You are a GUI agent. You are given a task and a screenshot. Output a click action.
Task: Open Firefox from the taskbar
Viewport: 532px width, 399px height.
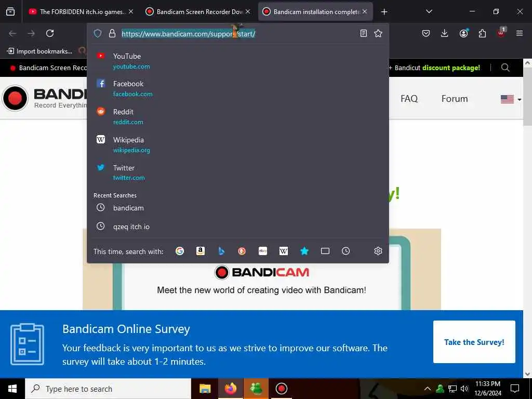click(230, 389)
